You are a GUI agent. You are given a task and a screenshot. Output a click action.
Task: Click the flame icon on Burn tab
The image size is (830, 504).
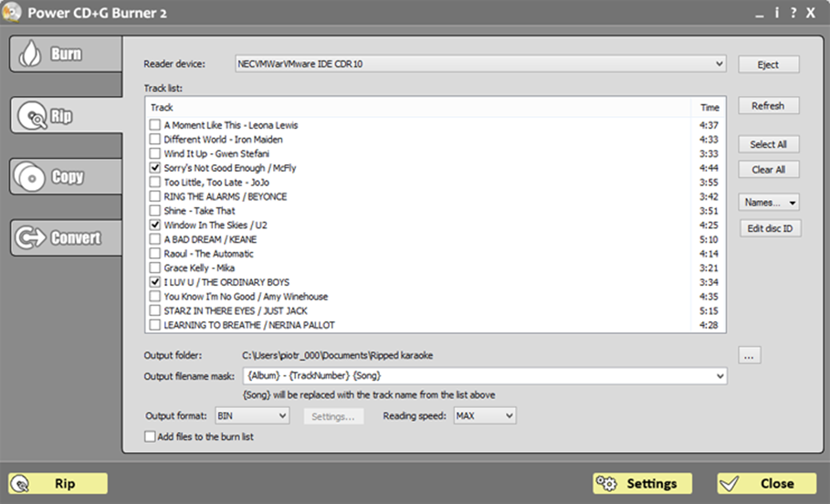coord(29,54)
